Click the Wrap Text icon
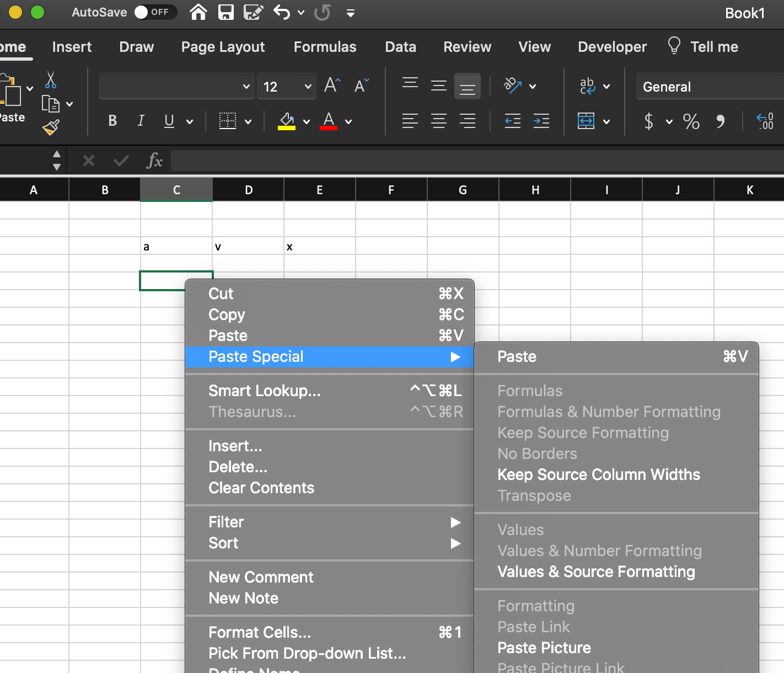Image resolution: width=784 pixels, height=673 pixels. point(587,86)
